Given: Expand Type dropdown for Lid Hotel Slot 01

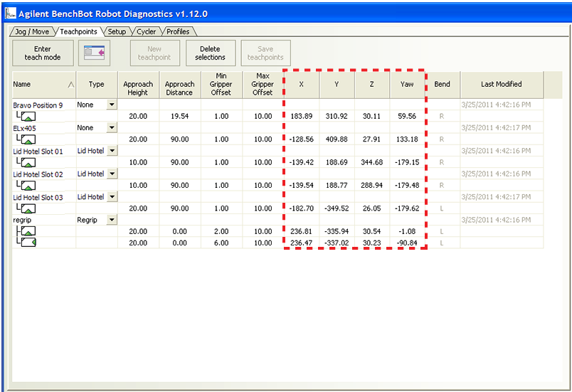Looking at the screenshot, I should click(x=111, y=151).
